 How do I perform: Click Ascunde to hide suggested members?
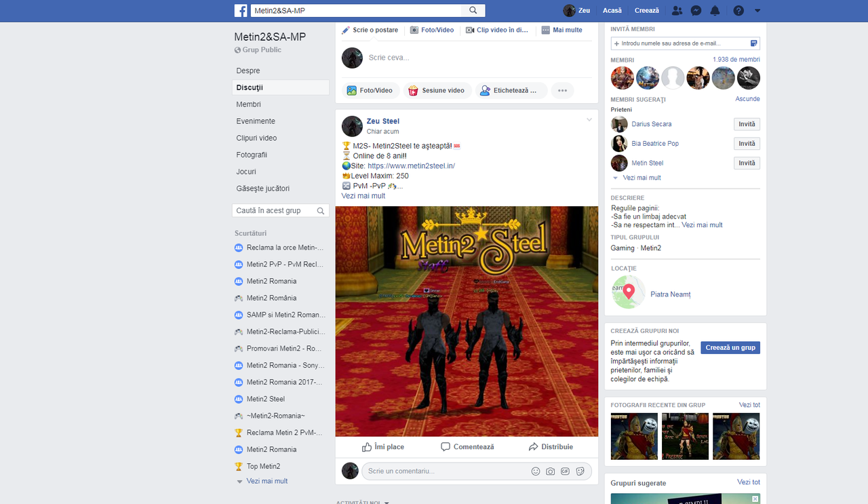click(x=747, y=99)
